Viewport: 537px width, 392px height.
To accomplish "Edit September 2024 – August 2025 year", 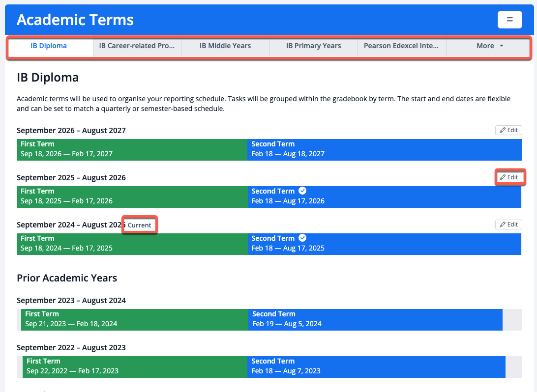I will click(x=508, y=224).
